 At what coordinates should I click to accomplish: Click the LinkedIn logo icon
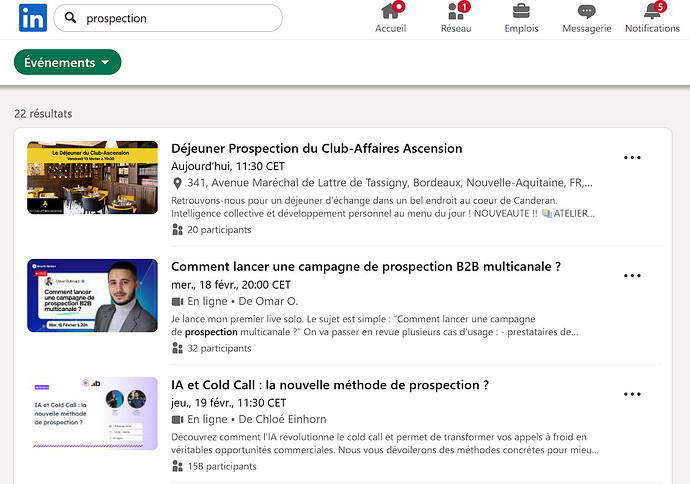[32, 18]
